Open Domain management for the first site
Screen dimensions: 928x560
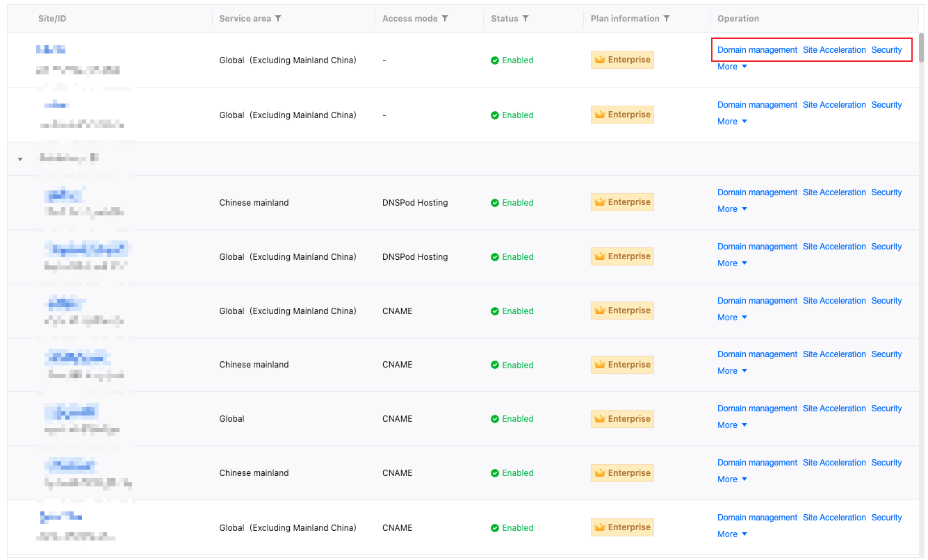(x=757, y=50)
